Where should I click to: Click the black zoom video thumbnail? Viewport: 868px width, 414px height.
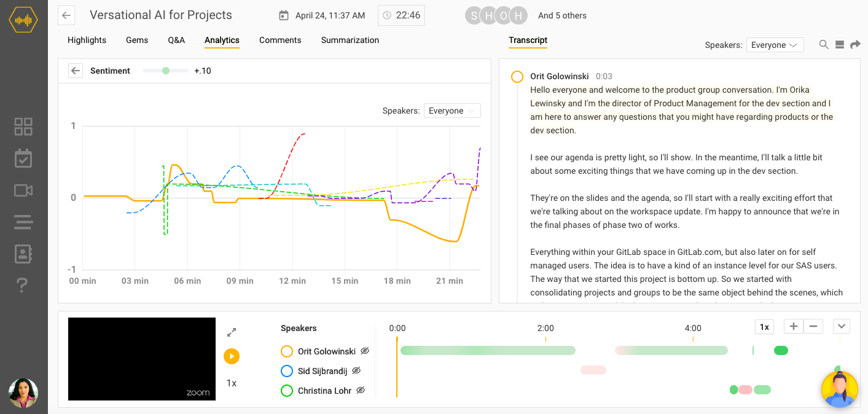click(142, 359)
